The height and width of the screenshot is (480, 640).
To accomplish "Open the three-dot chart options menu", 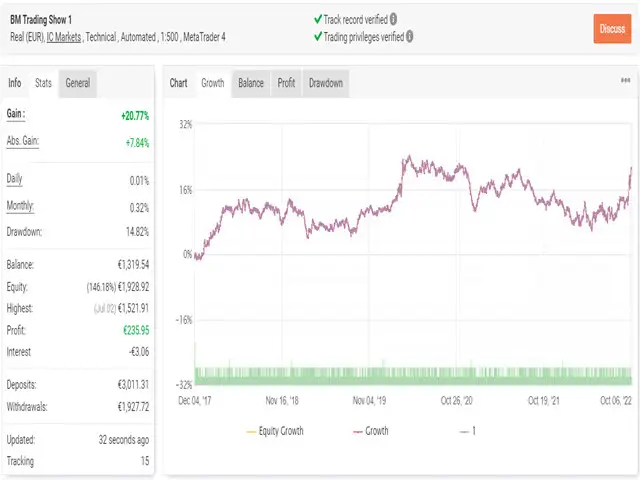I will click(626, 82).
